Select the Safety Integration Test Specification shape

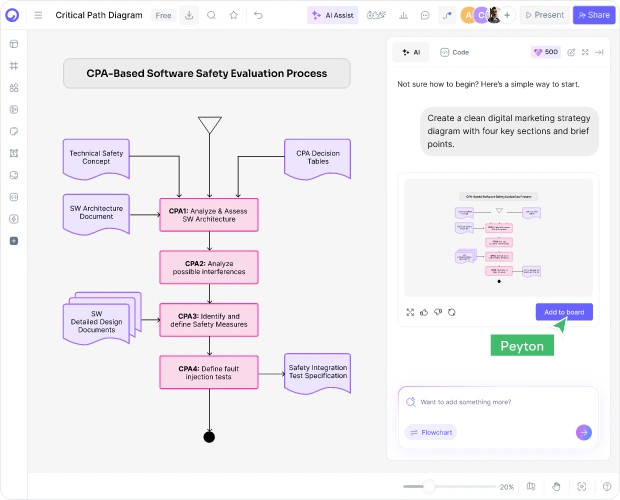318,374
